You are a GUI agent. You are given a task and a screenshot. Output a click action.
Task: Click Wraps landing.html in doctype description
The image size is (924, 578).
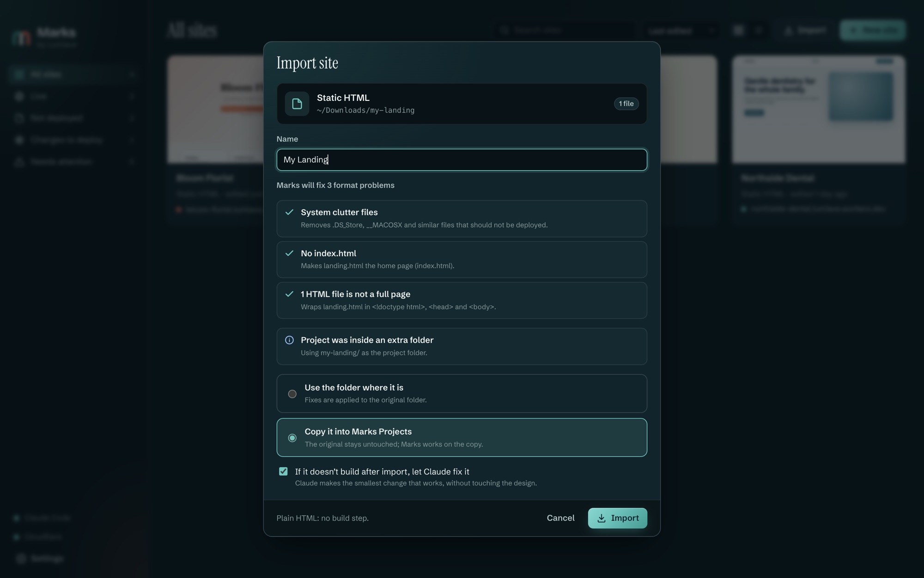[x=398, y=307]
